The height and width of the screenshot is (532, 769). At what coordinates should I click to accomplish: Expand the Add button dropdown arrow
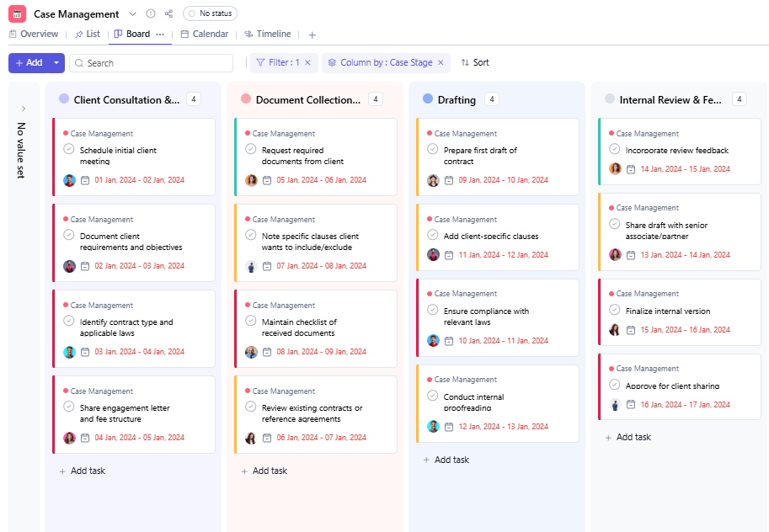(x=56, y=63)
